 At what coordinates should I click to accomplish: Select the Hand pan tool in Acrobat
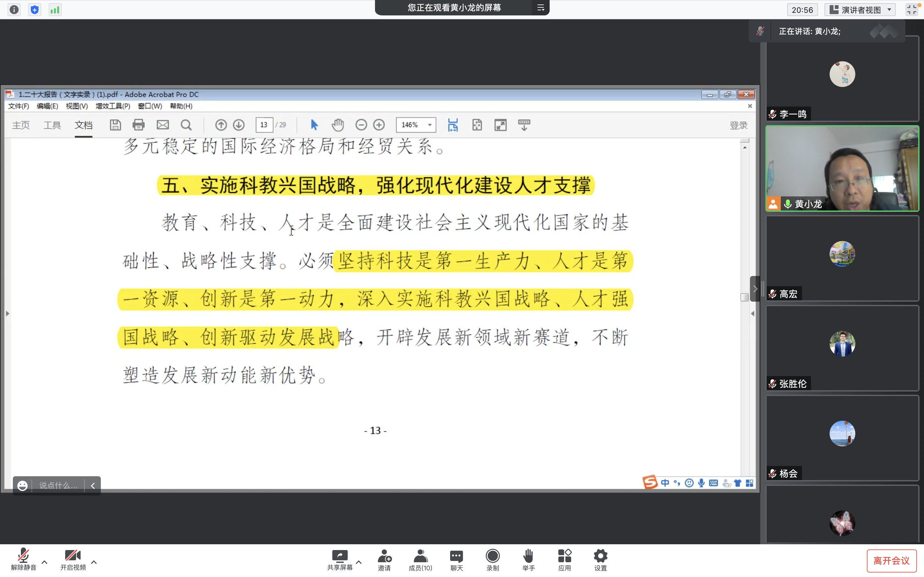click(338, 125)
